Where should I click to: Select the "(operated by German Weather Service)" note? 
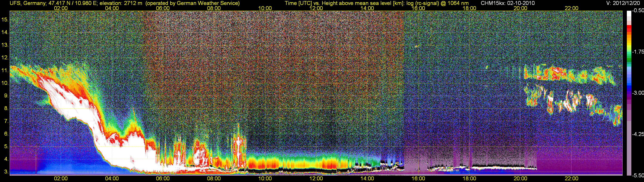(193, 3)
